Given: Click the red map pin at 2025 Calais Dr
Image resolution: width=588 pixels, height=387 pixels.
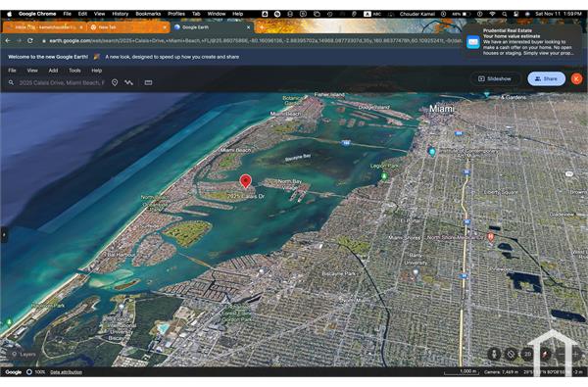Looking at the screenshot, I should click(x=245, y=181).
